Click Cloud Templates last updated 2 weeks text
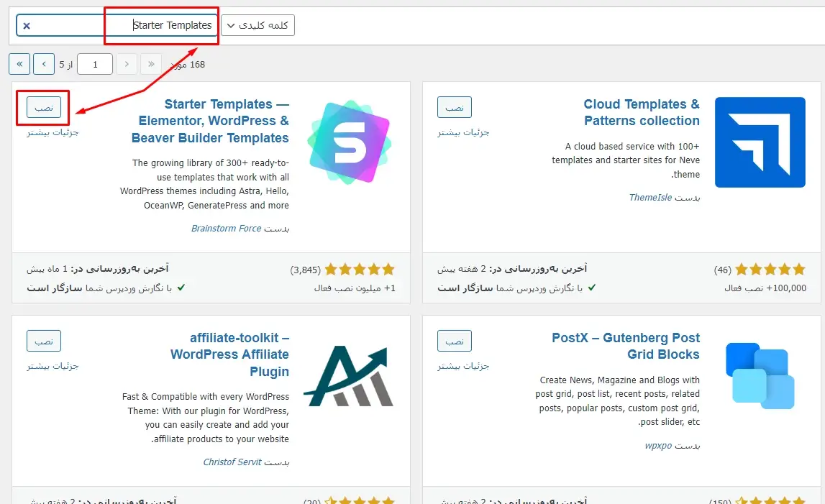The height and width of the screenshot is (504, 825). tap(512, 269)
